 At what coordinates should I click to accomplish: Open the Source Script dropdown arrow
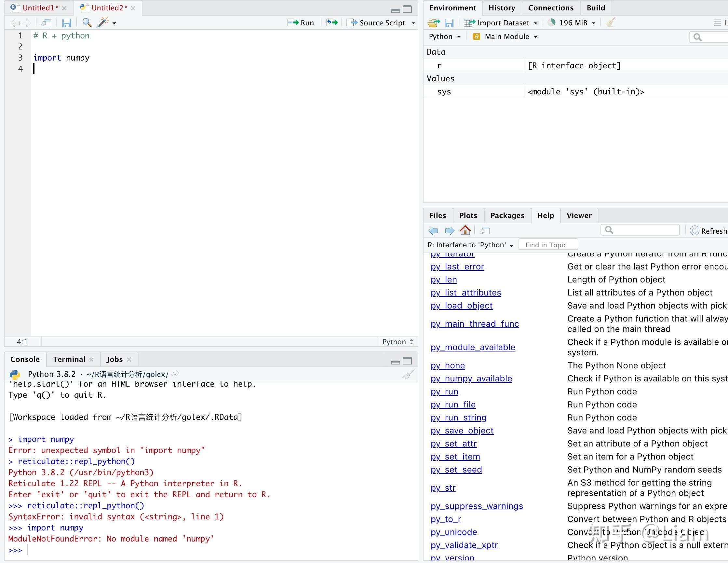point(413,23)
